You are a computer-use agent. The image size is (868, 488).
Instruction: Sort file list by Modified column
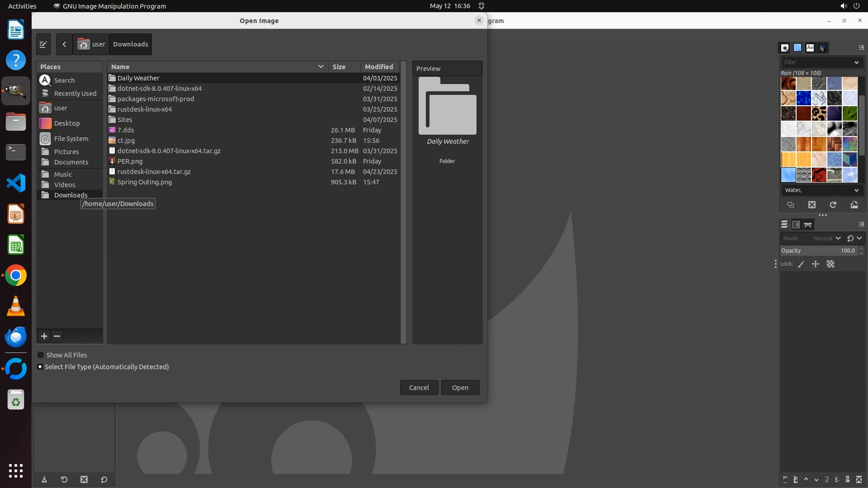click(x=379, y=66)
